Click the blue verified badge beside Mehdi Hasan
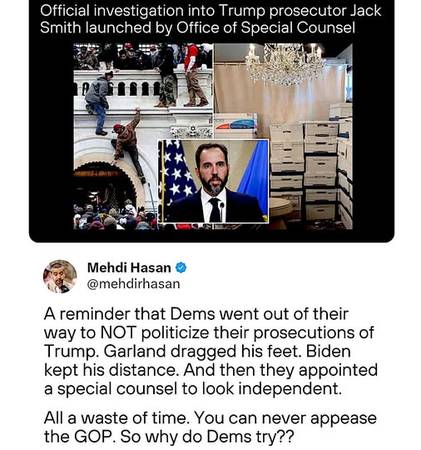This screenshot has height=450, width=421. (x=181, y=267)
